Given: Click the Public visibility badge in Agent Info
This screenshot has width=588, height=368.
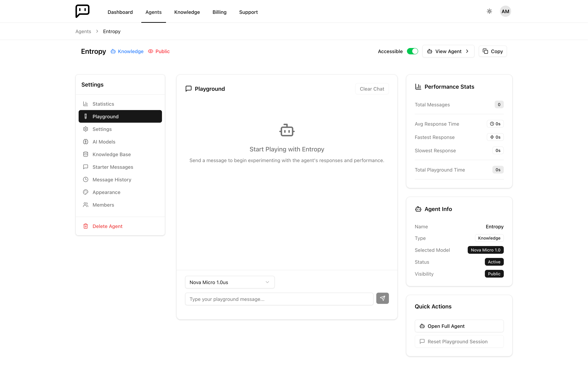Looking at the screenshot, I should (494, 274).
